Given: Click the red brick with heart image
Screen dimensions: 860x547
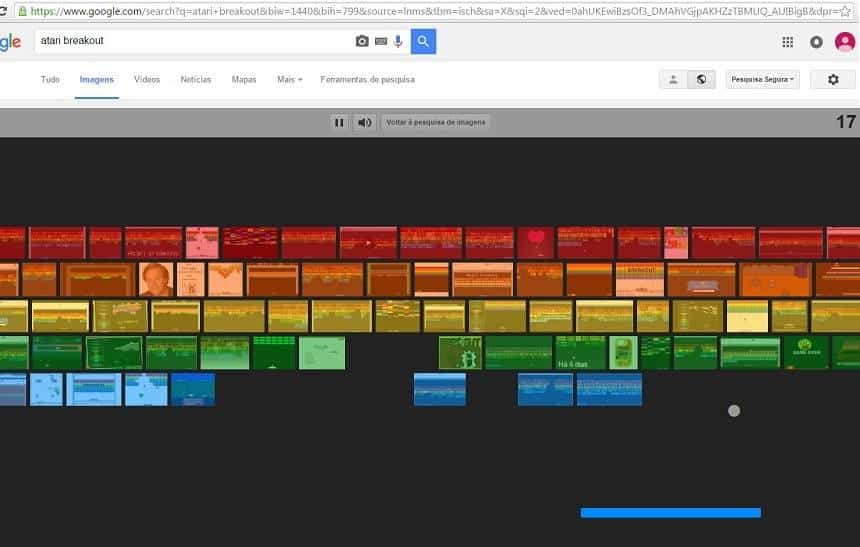Looking at the screenshot, I should (x=536, y=243).
